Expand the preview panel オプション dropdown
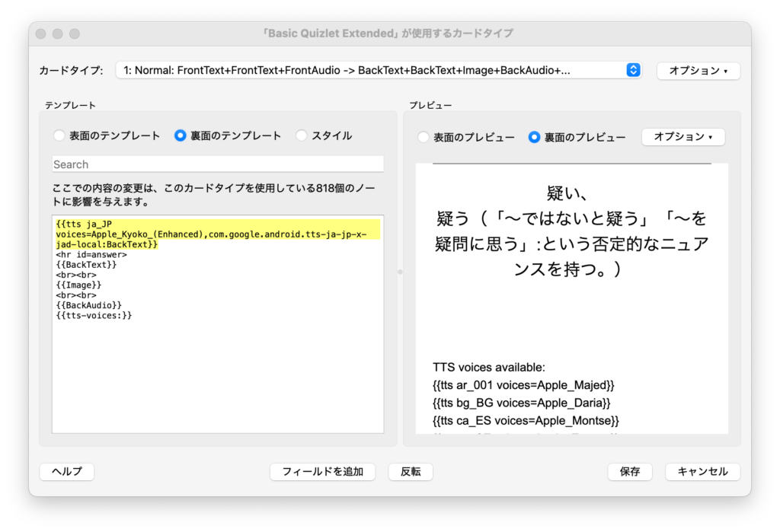Screen dimensions: 780x532 pos(682,137)
